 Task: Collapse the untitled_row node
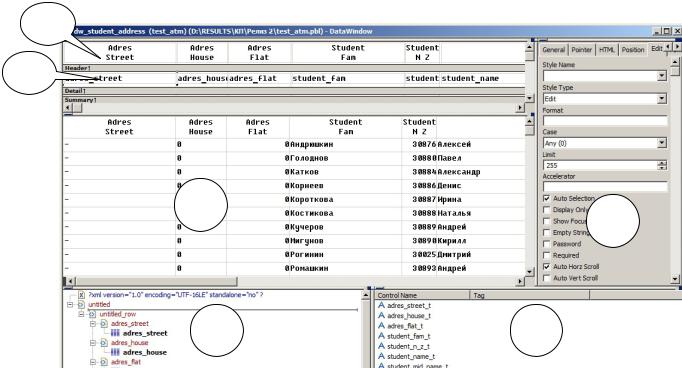coord(82,314)
